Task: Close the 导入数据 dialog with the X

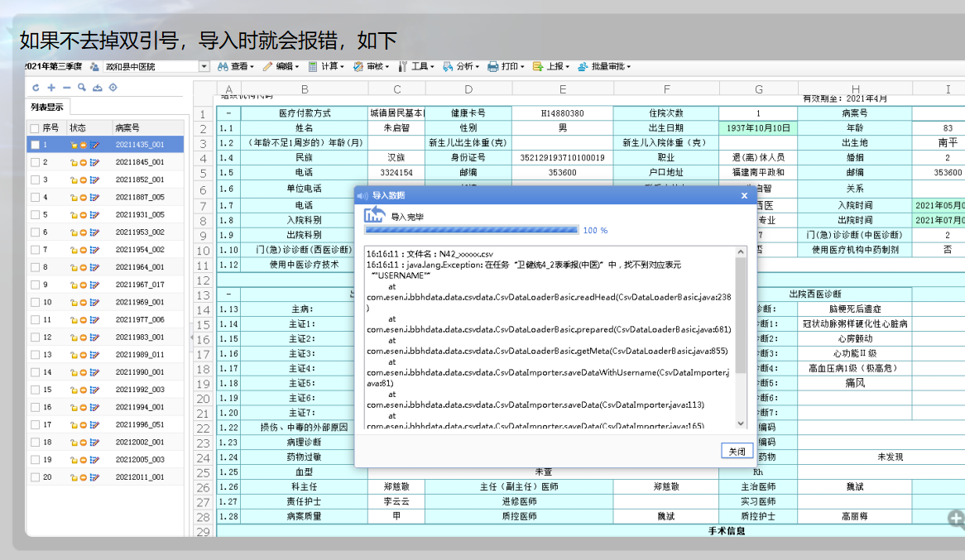Action: click(744, 195)
